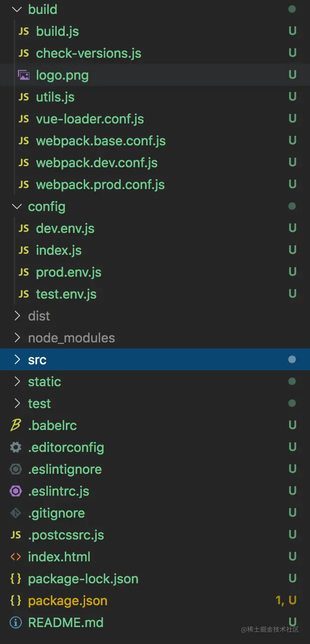Expand the dist folder

point(17,316)
